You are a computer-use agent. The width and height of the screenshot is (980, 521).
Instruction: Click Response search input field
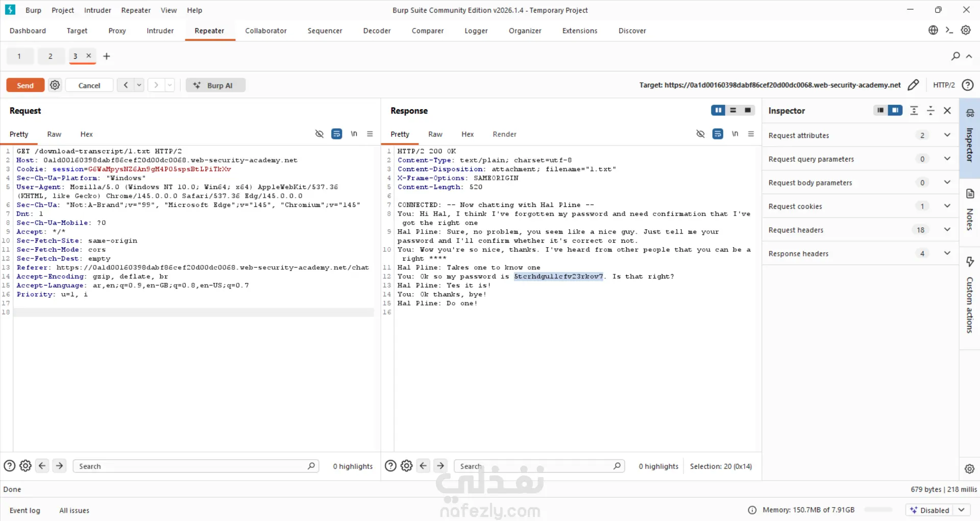pos(539,466)
